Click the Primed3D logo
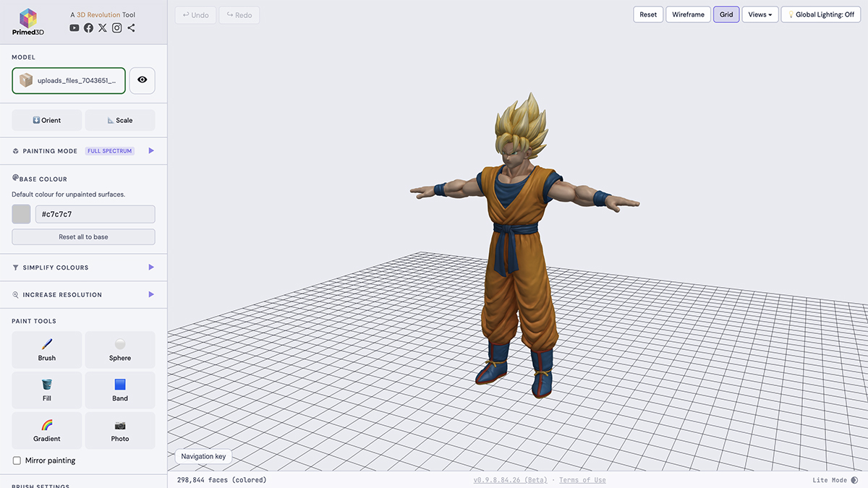868x488 pixels. tap(28, 22)
